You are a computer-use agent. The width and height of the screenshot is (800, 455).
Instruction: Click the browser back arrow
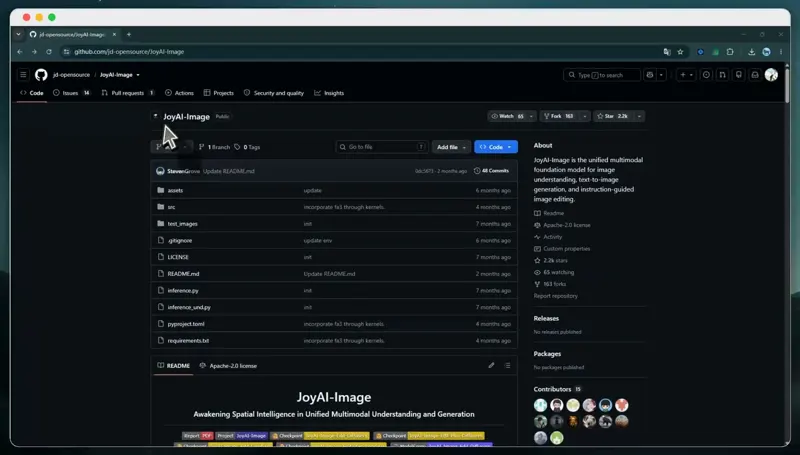(20, 52)
